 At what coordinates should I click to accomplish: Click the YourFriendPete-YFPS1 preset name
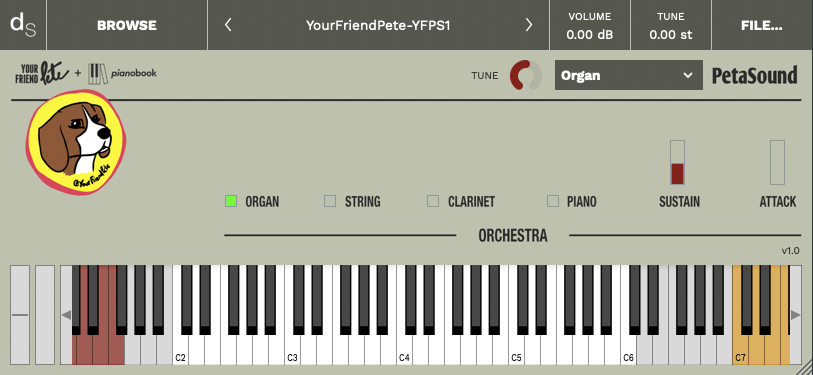point(378,25)
